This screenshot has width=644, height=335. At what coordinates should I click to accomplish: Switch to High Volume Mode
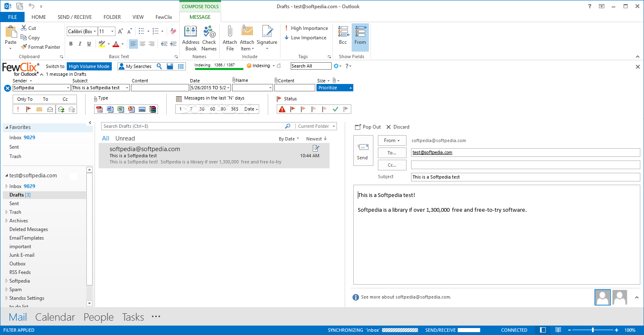point(89,66)
